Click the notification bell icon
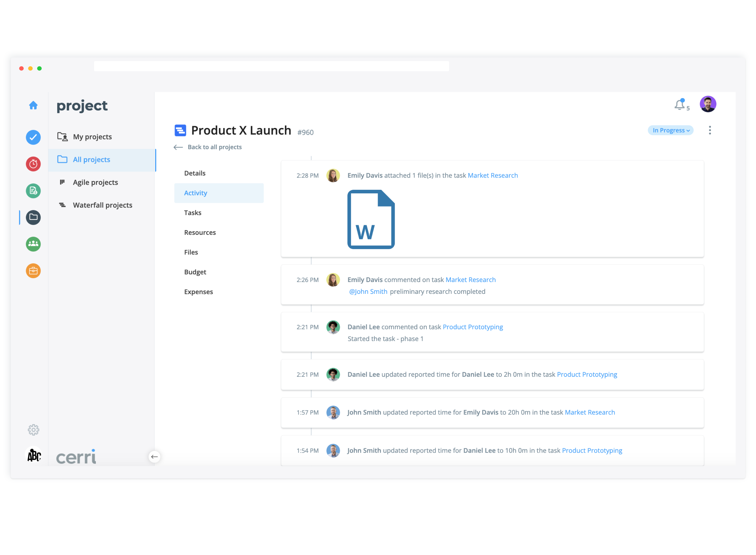756x555 pixels. tap(680, 105)
